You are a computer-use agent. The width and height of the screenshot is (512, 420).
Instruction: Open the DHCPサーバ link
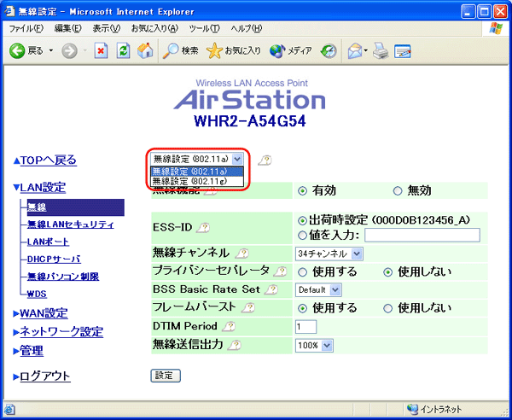tap(54, 260)
